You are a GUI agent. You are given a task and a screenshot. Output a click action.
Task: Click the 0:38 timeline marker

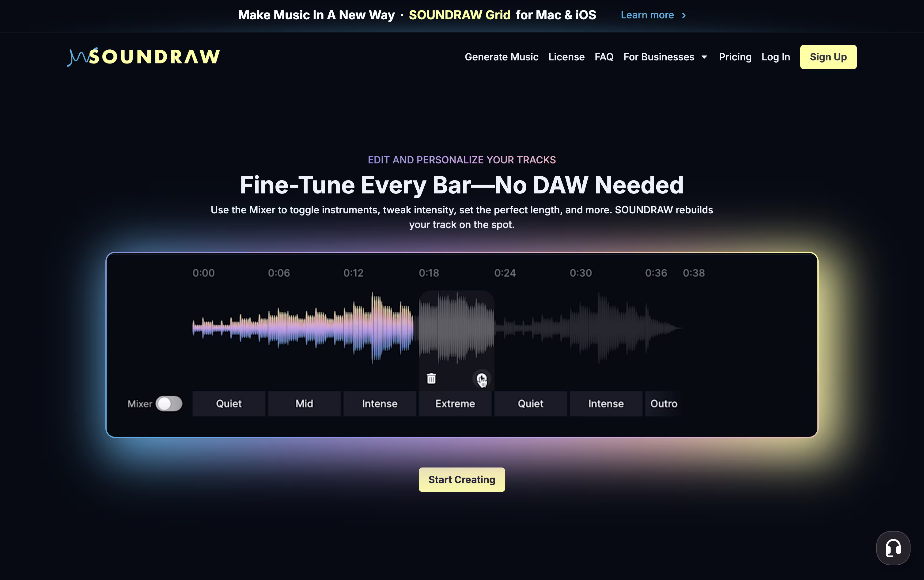click(x=694, y=273)
